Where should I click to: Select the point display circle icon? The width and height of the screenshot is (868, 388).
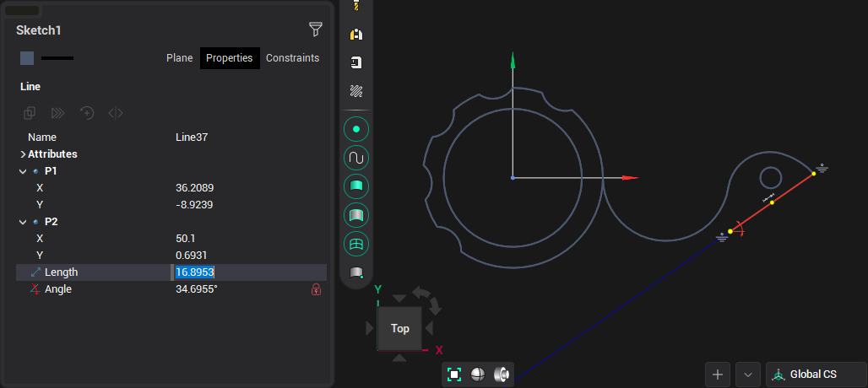point(356,129)
